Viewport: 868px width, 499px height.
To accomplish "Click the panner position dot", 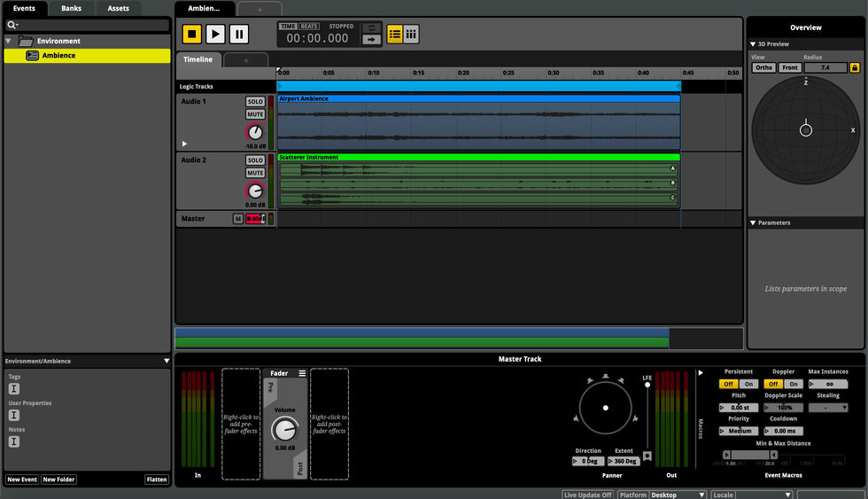I will tap(606, 409).
